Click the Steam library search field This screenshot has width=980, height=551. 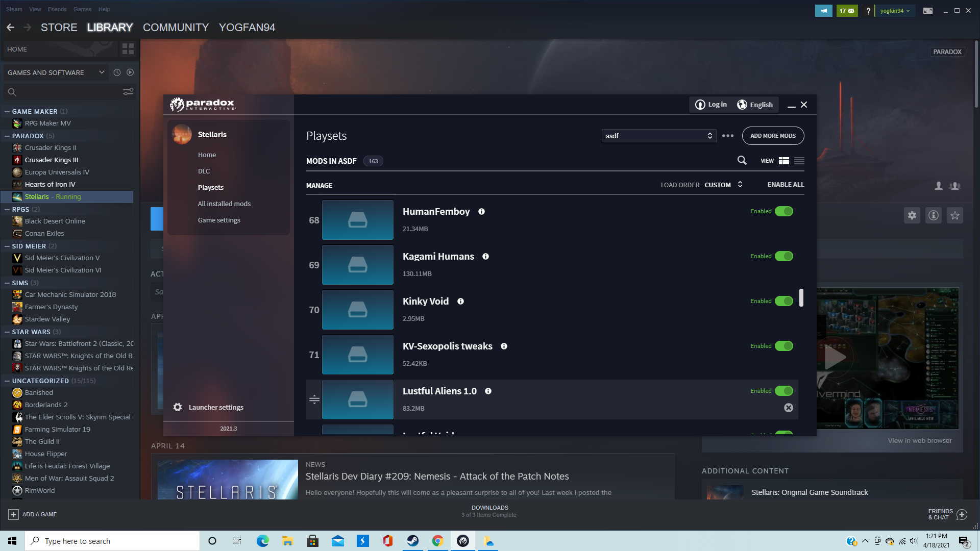pyautogui.click(x=61, y=92)
